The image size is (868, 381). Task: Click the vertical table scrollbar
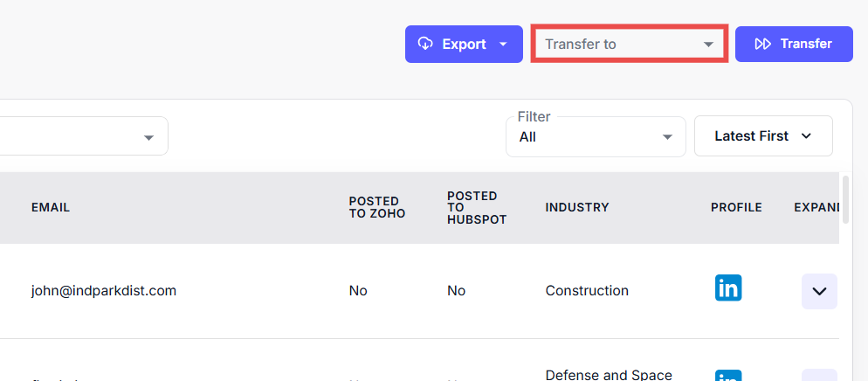pyautogui.click(x=845, y=199)
